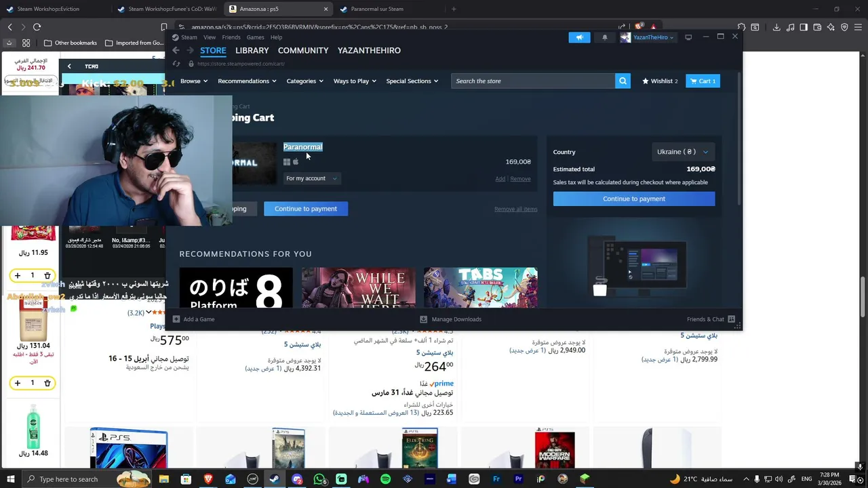Open YazanTheHiro account dropdown
The image size is (868, 488).
(x=647, y=37)
